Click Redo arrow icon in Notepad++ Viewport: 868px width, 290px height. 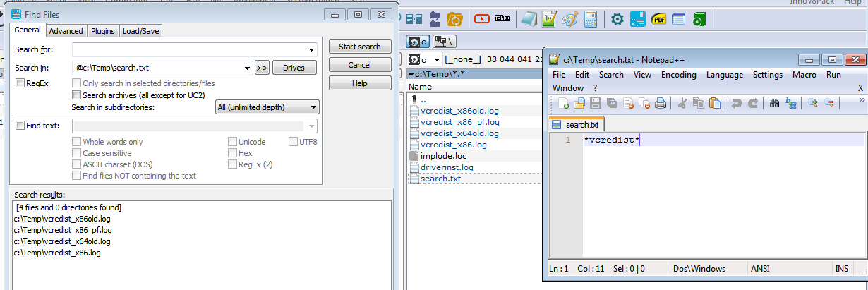pyautogui.click(x=752, y=104)
